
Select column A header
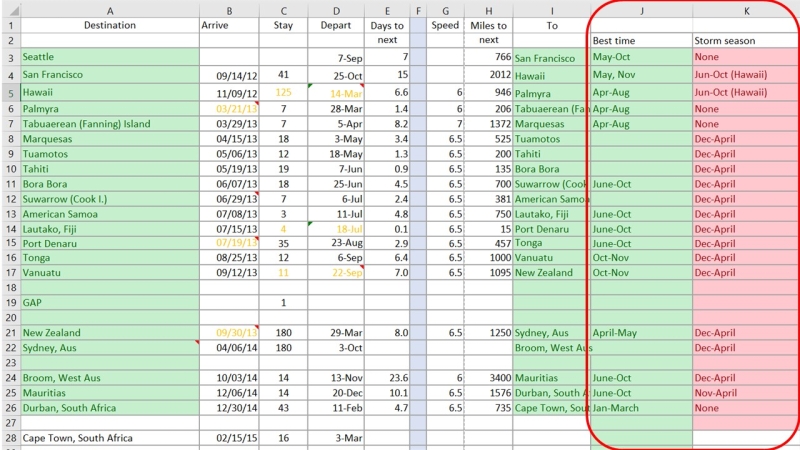[110, 11]
